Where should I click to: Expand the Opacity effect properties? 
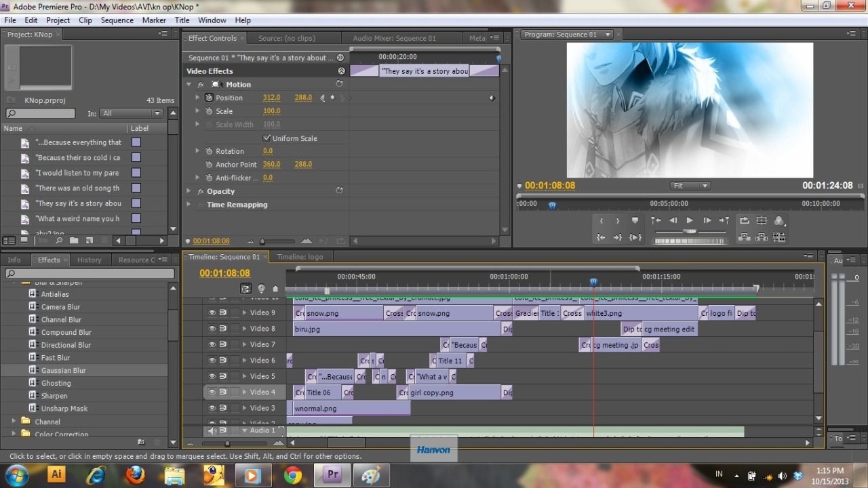click(189, 192)
